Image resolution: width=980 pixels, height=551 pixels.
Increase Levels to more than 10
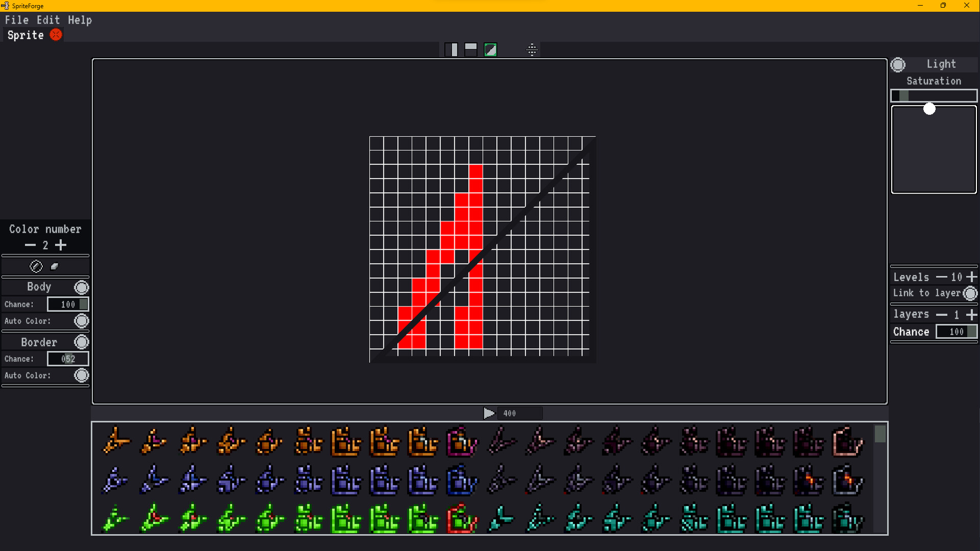972,277
